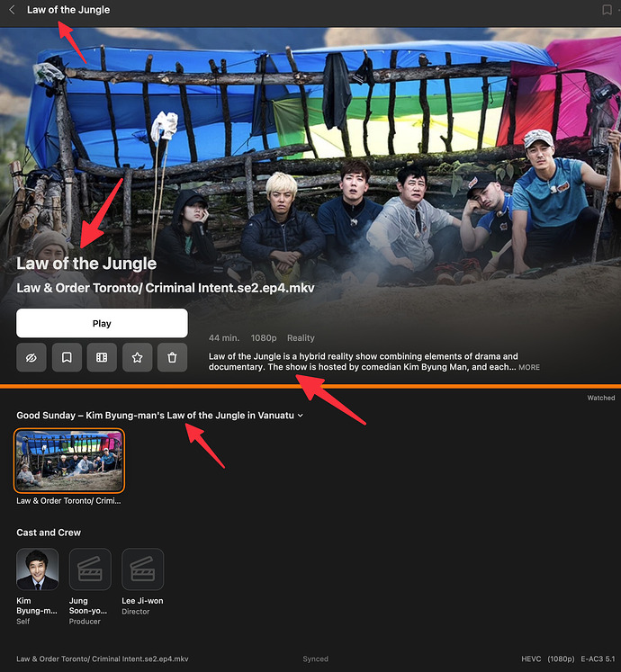Click the footer filename se2.ep4.mkv text
This screenshot has width=621, height=672.
coord(102,659)
